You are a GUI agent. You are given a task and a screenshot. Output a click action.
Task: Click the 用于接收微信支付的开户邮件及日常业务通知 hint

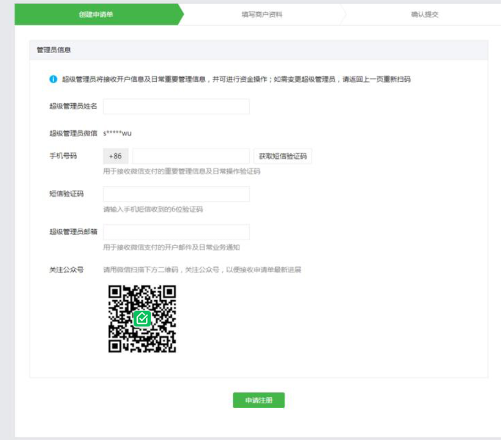click(x=172, y=247)
